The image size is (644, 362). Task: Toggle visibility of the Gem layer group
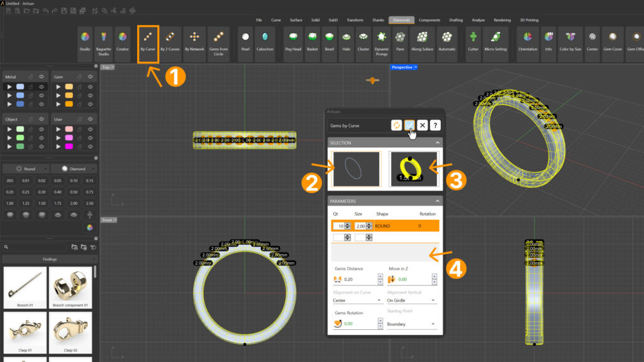click(91, 77)
